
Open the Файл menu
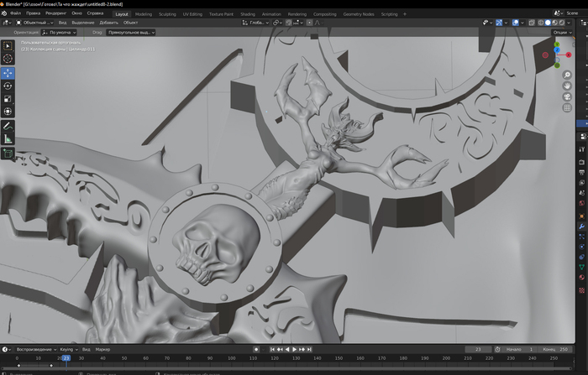tap(15, 14)
